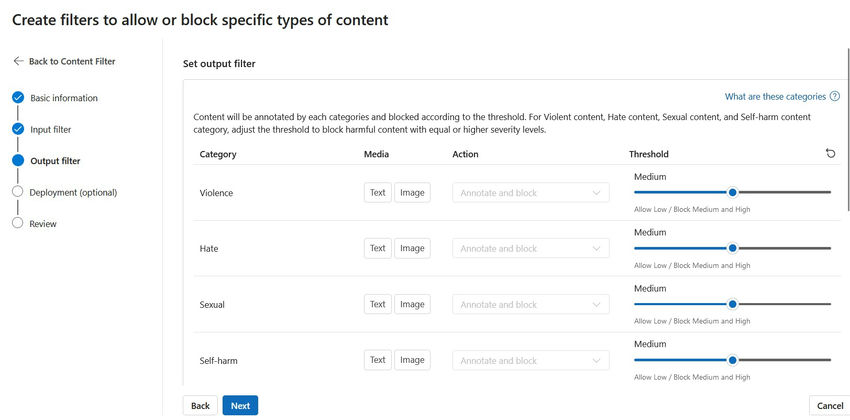This screenshot has width=850, height=420.
Task: Click the Deployment step empty circle
Action: tap(17, 192)
